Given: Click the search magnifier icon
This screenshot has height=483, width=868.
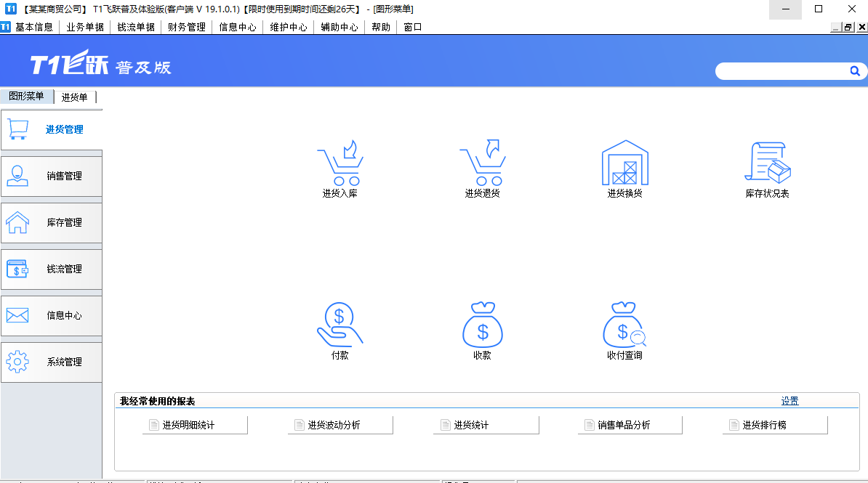Looking at the screenshot, I should click(855, 71).
